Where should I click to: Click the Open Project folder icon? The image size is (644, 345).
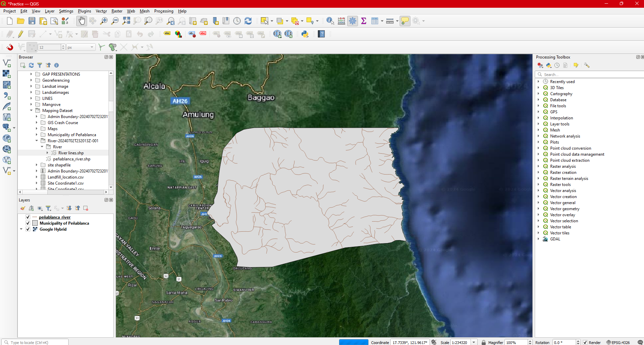[21, 21]
